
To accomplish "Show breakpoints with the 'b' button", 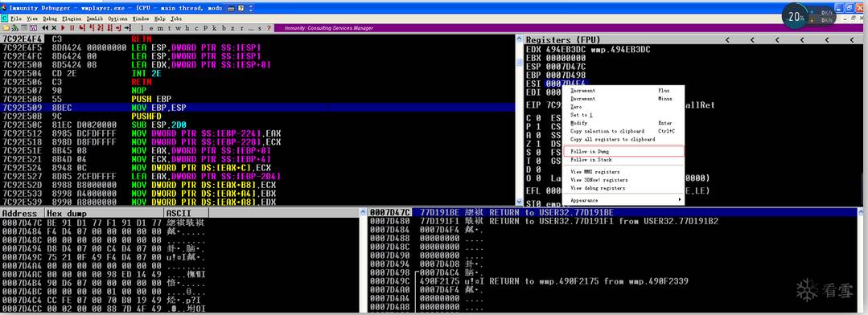I will 224,28.
